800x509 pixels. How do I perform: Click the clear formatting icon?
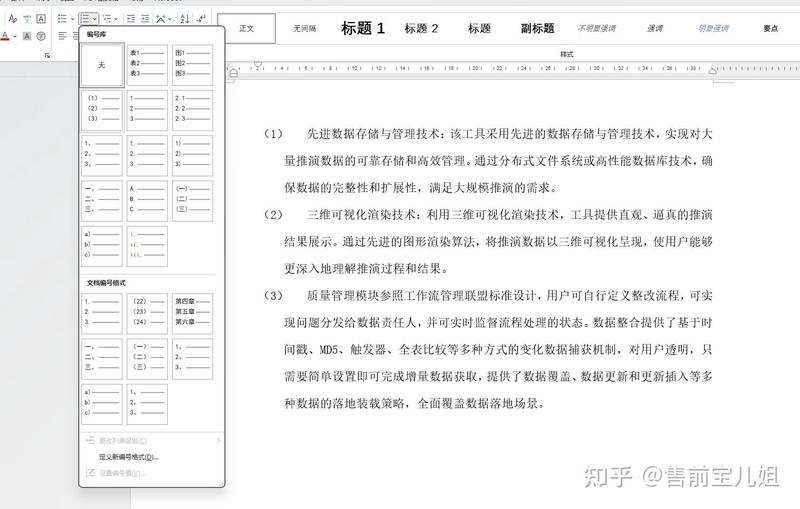pyautogui.click(x=13, y=19)
